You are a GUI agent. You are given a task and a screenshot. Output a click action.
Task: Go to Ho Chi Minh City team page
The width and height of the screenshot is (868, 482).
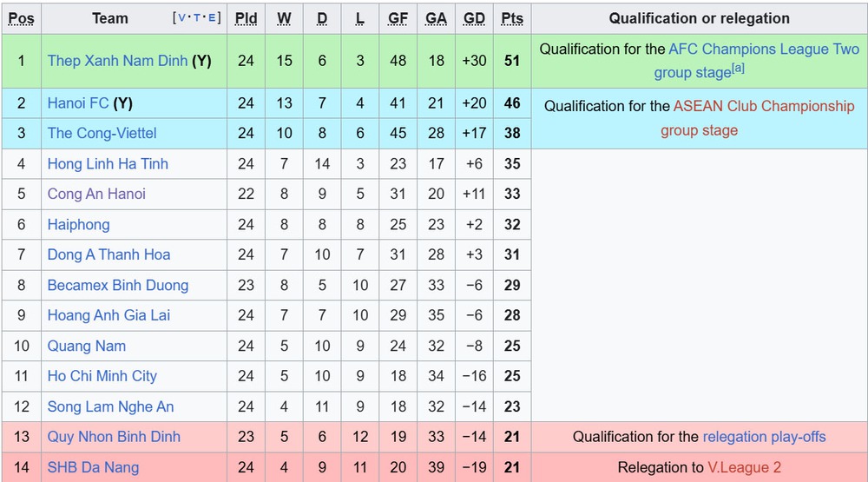pyautogui.click(x=102, y=377)
